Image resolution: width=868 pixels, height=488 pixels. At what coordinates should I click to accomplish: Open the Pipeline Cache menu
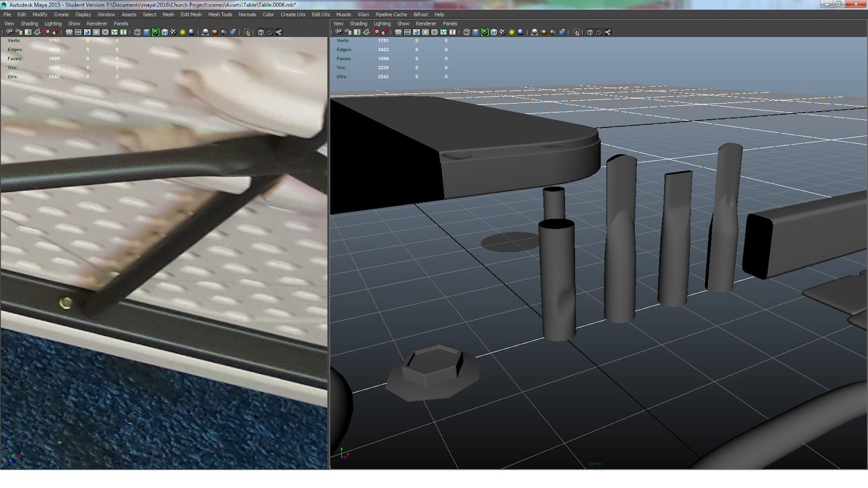[391, 15]
